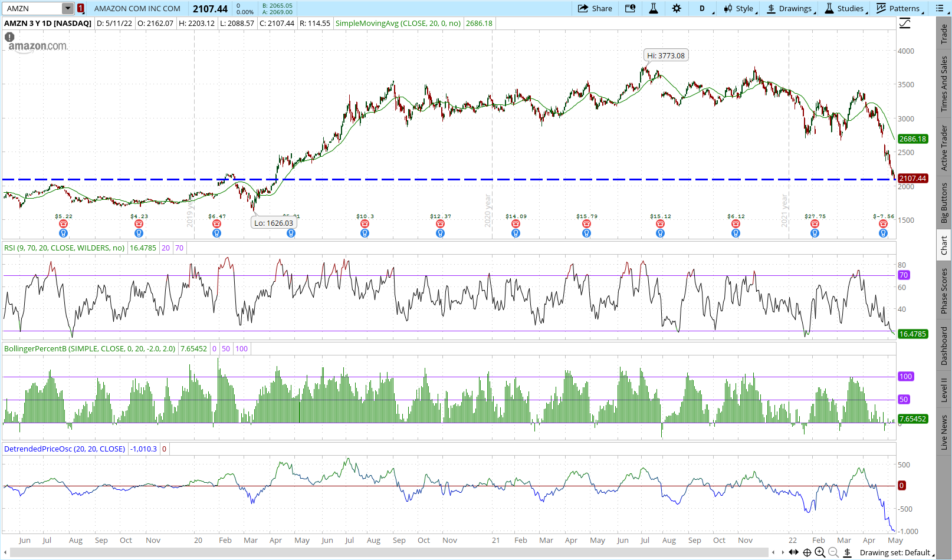Click the exclamation alert icon near Amazon logo
Viewport: 952px width, 560px height.
click(x=9, y=37)
